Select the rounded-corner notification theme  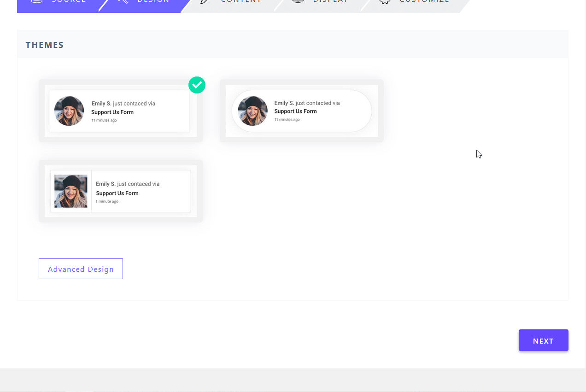point(301,111)
